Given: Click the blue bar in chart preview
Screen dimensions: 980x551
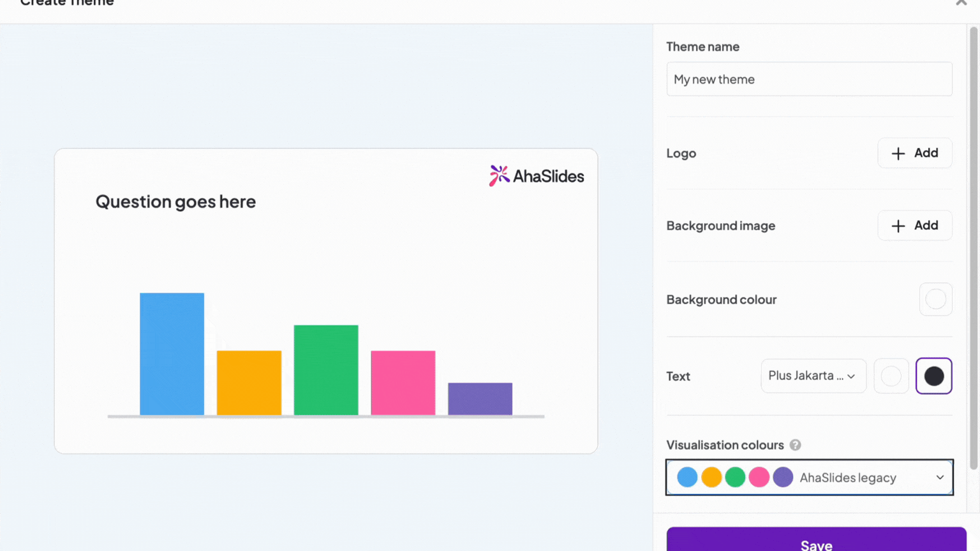Looking at the screenshot, I should point(172,354).
